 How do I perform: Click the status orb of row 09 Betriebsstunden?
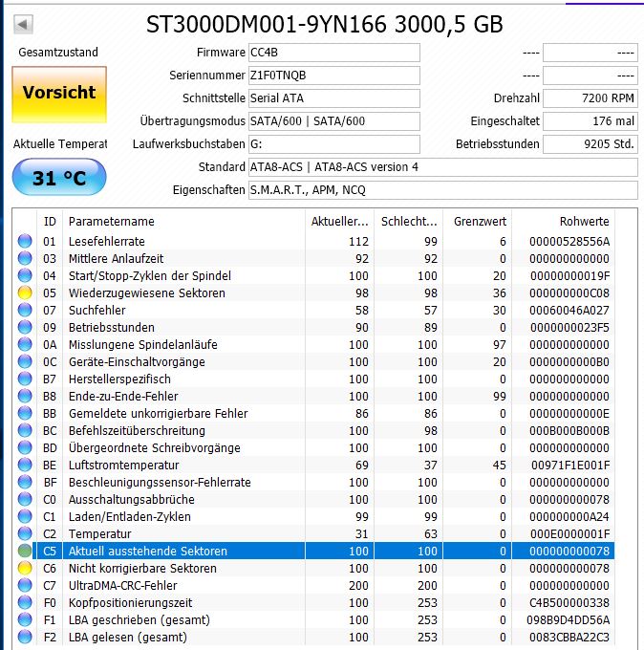coord(25,327)
